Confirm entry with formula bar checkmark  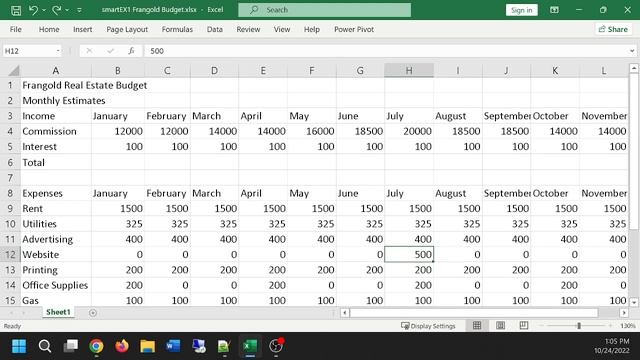(x=110, y=51)
